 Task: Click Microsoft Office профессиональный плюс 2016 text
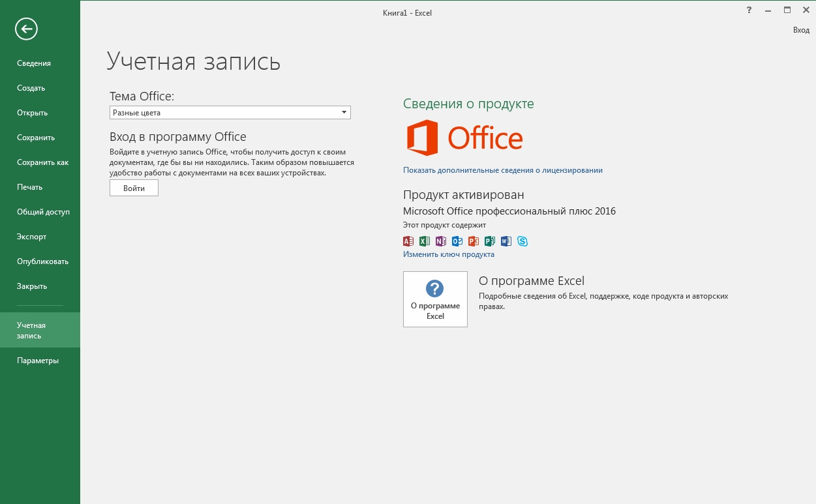click(x=509, y=211)
